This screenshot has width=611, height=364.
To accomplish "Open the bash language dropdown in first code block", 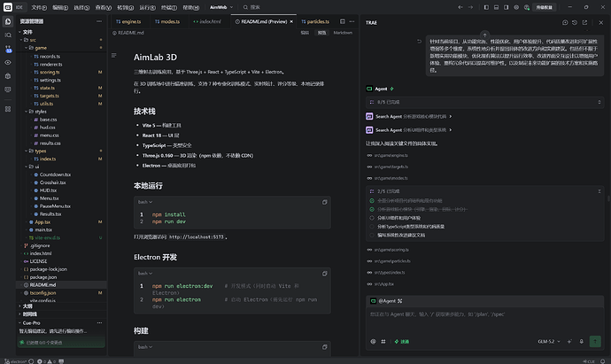I will (145, 202).
